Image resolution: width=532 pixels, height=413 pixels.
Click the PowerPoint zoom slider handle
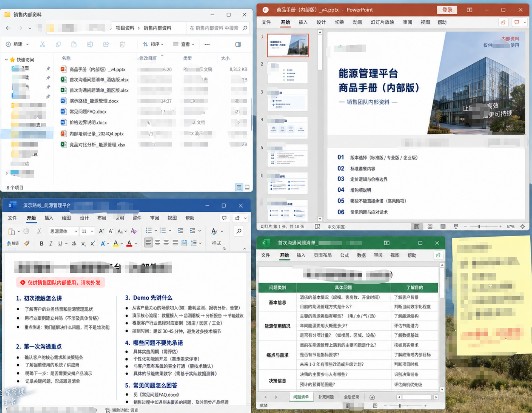point(479,227)
